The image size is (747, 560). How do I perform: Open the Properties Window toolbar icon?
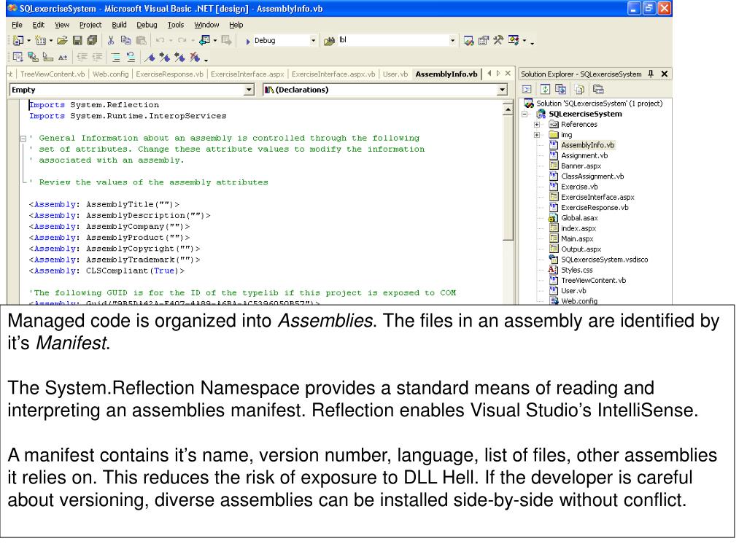coord(484,41)
